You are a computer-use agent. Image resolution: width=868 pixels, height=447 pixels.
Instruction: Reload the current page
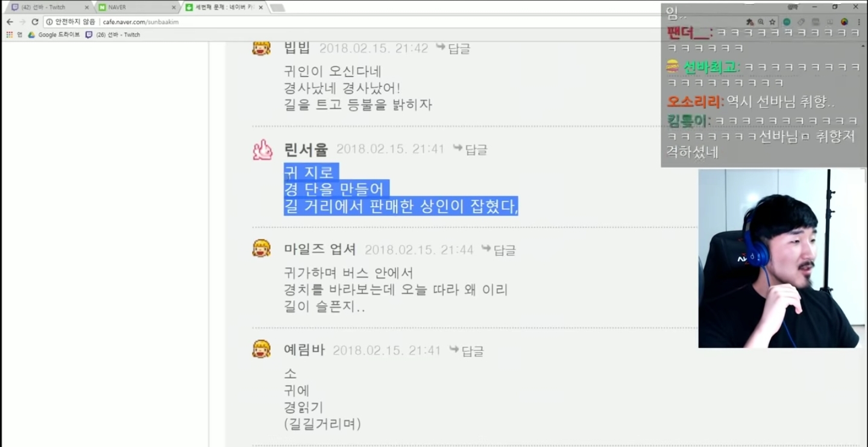pos(35,22)
